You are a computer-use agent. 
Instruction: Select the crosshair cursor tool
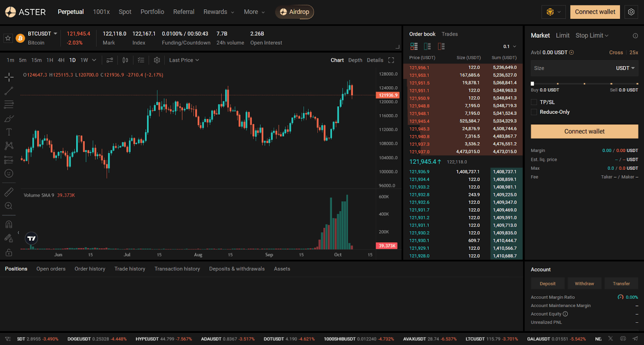pyautogui.click(x=9, y=77)
